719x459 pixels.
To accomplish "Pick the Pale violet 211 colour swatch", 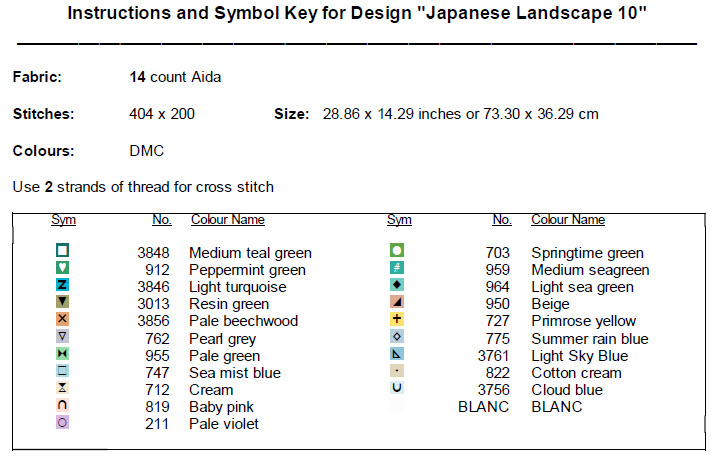I will pos(63,423).
